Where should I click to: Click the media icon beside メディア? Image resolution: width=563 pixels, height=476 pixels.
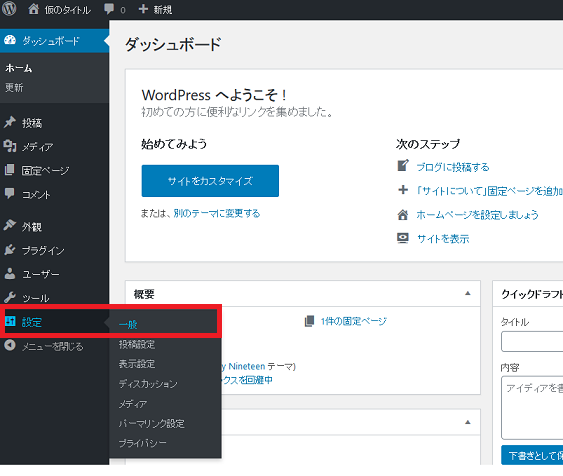pos(10,146)
